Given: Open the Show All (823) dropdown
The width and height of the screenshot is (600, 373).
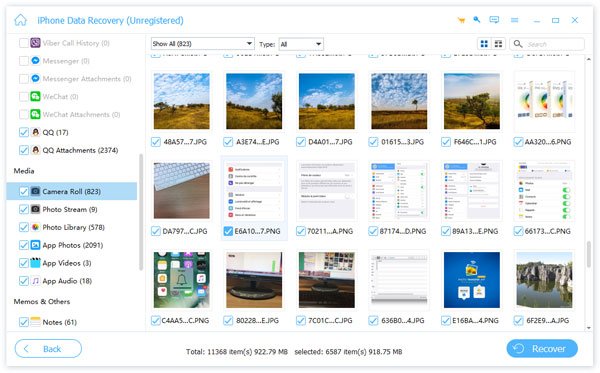Looking at the screenshot, I should tap(202, 44).
